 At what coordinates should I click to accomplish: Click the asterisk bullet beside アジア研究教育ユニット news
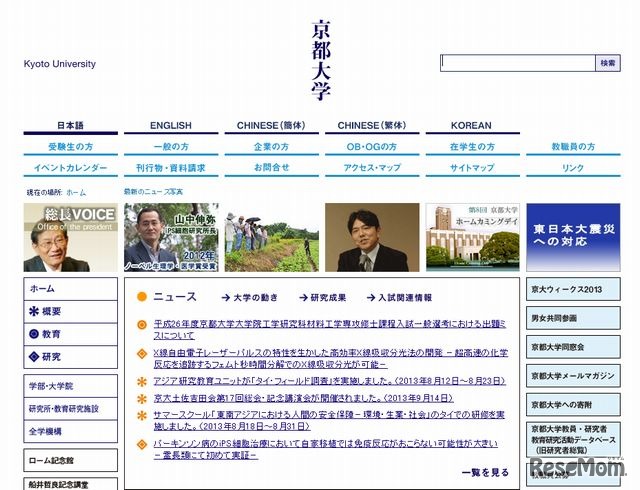(x=142, y=382)
